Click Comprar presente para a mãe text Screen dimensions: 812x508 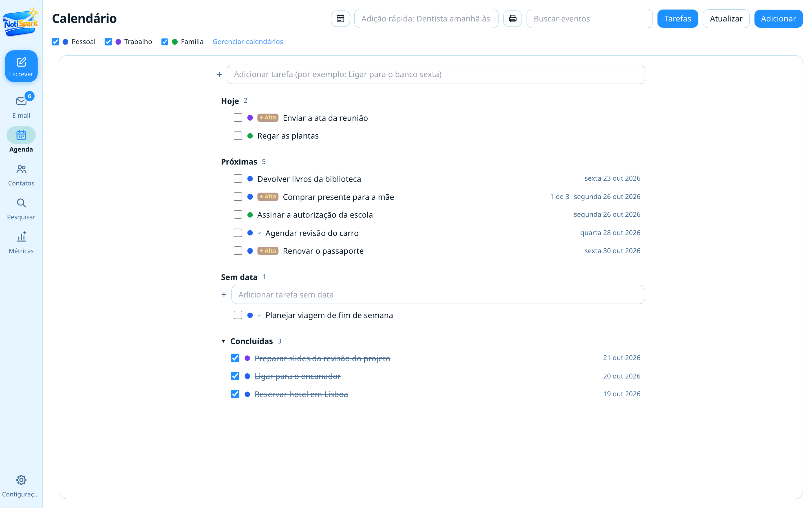338,197
